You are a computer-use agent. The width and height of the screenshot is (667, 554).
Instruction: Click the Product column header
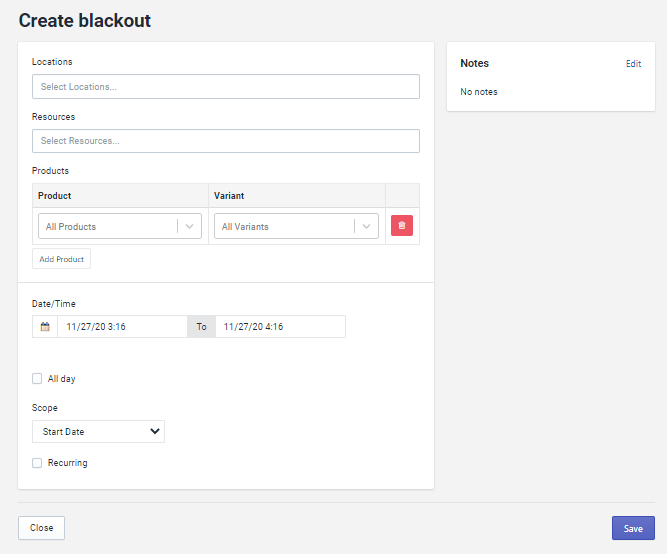[55, 196]
